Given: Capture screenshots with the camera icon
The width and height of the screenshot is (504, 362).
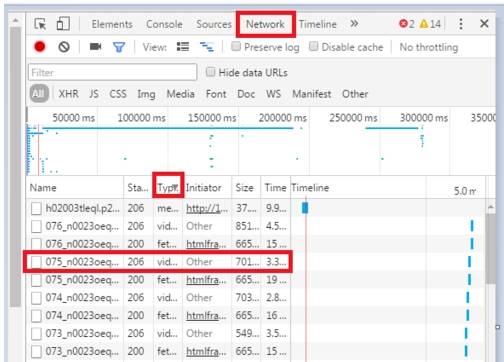Looking at the screenshot, I should (95, 47).
